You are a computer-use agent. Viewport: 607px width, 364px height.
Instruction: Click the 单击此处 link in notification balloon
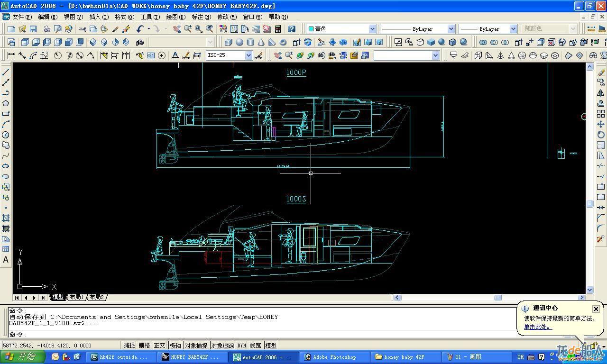pyautogui.click(x=538, y=327)
